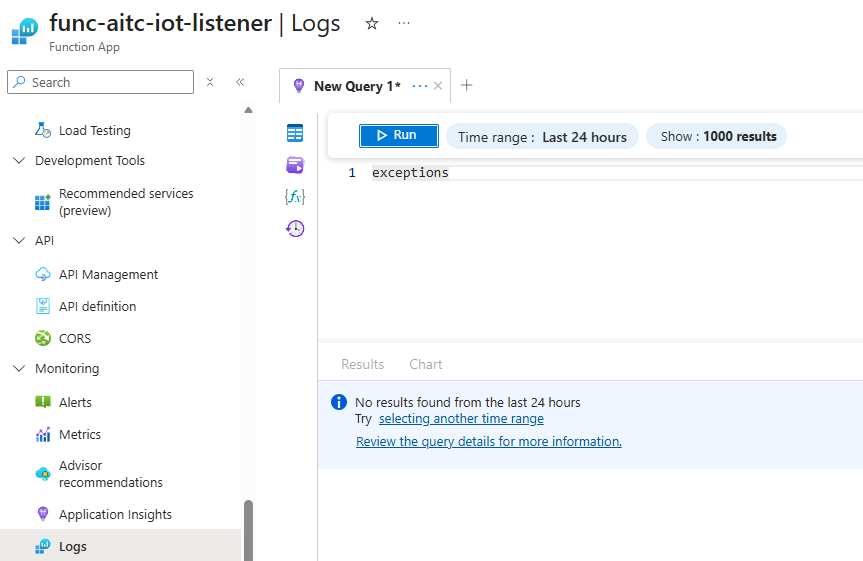
Task: Click the sidebar scroll up arrow
Action: click(248, 110)
